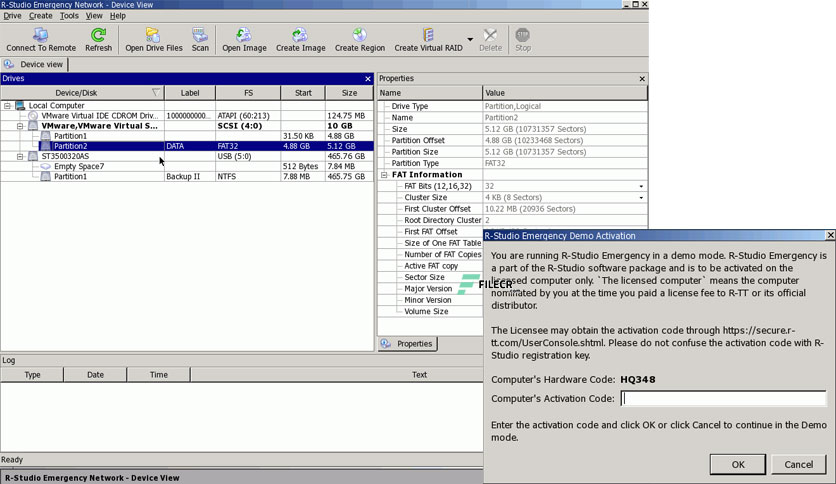Image resolution: width=836 pixels, height=484 pixels.
Task: Focus the Computer's Activation Code field
Action: point(724,399)
